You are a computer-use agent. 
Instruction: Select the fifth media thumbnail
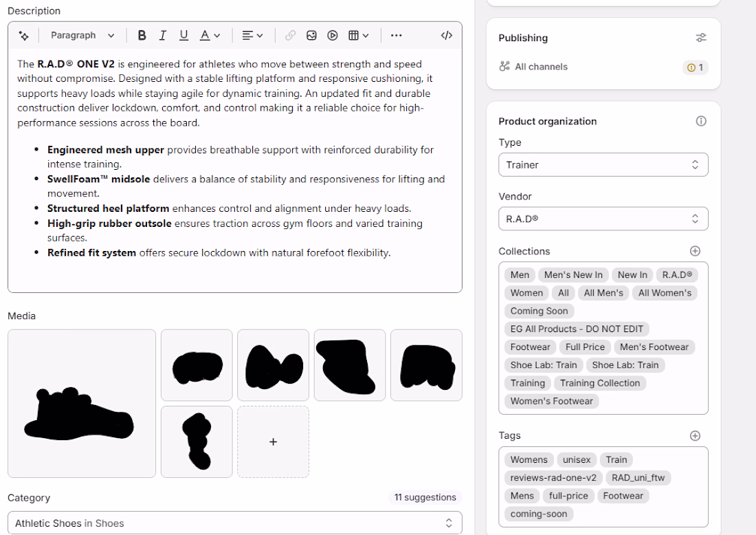(426, 365)
